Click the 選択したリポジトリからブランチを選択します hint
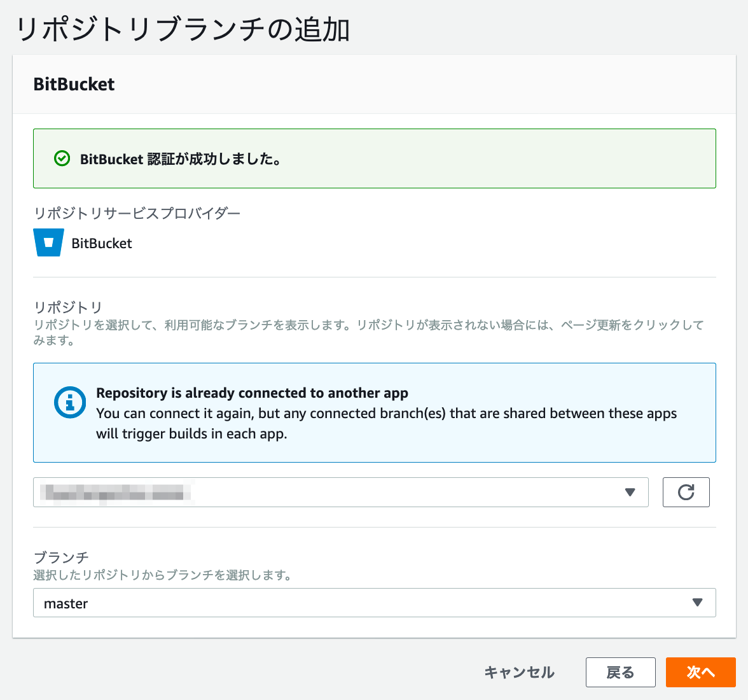Screen dimensions: 748x700 [x=162, y=575]
